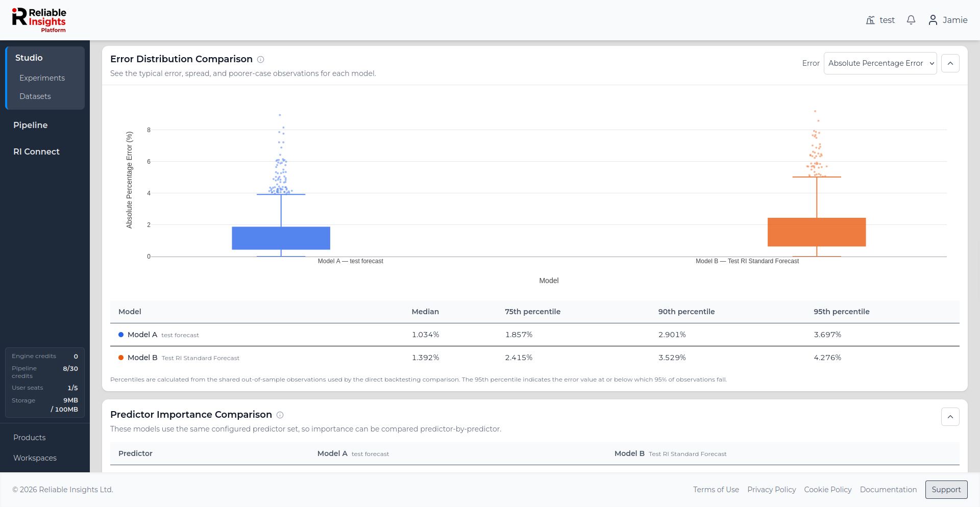This screenshot has height=507, width=980.
Task: Go to Datasets in the sidebar
Action: pyautogui.click(x=35, y=96)
